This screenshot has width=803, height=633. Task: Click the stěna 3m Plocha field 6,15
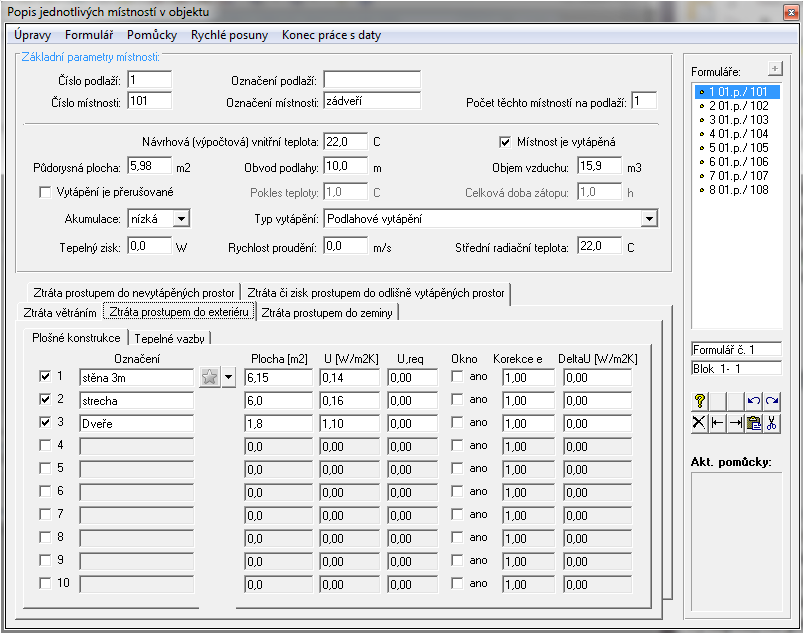tap(278, 378)
